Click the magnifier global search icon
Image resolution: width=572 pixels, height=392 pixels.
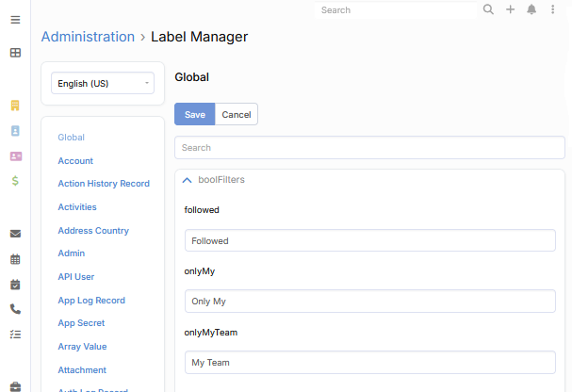pyautogui.click(x=488, y=10)
